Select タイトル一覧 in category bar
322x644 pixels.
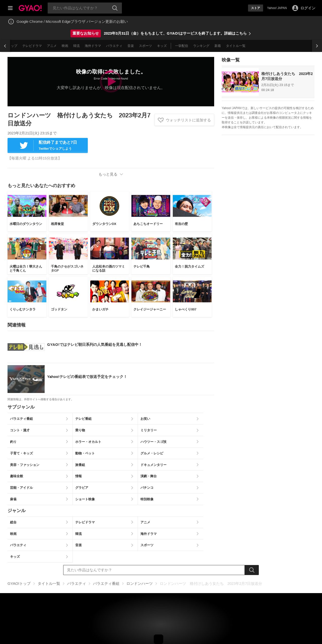pyautogui.click(x=236, y=46)
